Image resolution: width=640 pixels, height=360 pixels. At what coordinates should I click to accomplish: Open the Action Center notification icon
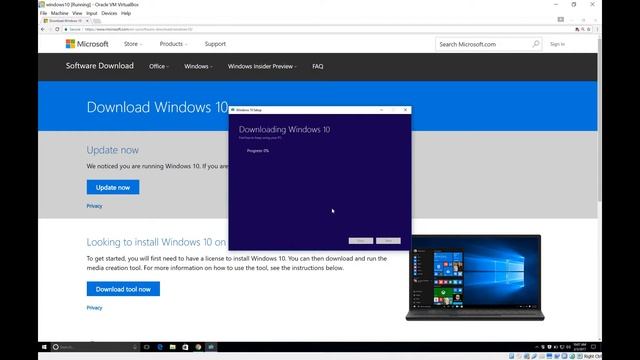tap(593, 347)
